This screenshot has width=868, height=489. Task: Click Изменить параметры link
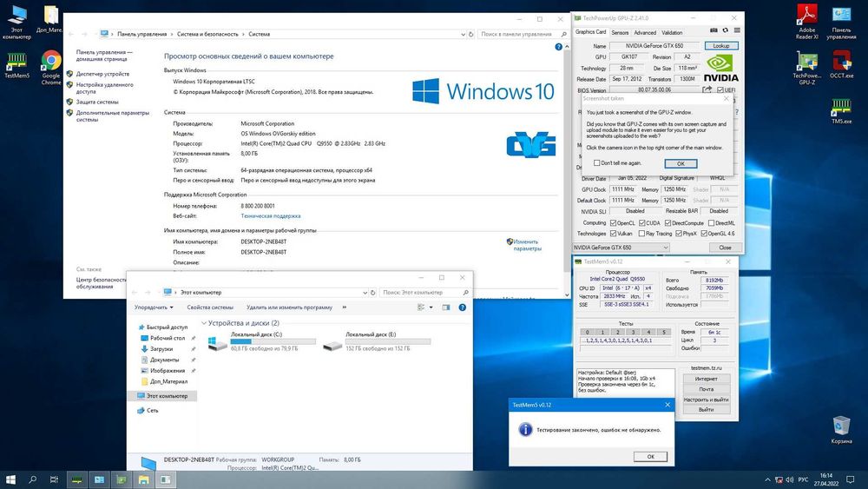point(526,245)
